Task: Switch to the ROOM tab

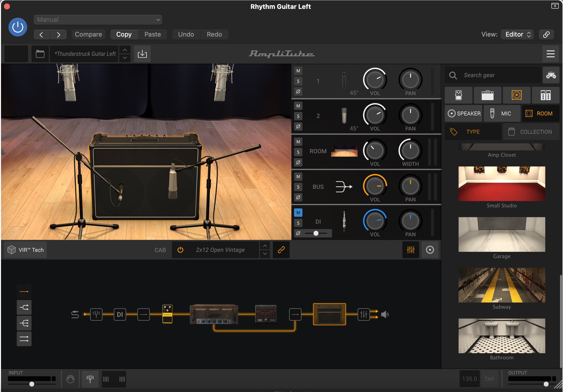Action: pos(540,113)
